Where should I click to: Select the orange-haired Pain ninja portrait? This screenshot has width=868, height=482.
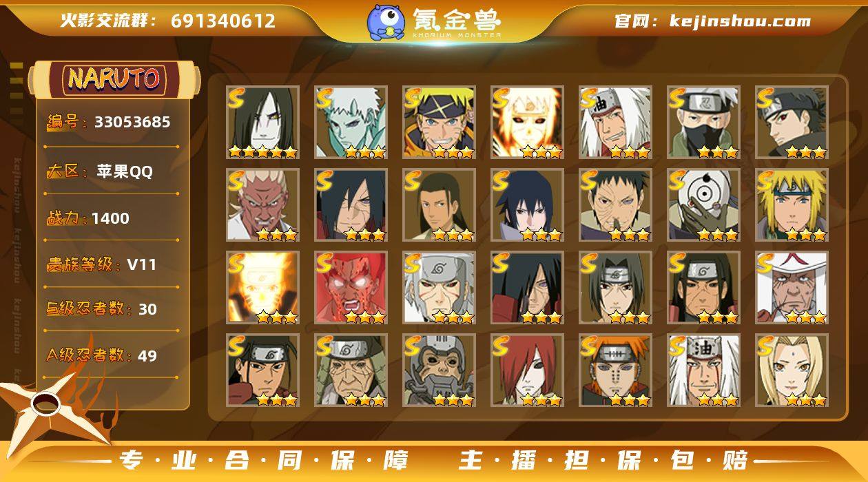(615, 370)
